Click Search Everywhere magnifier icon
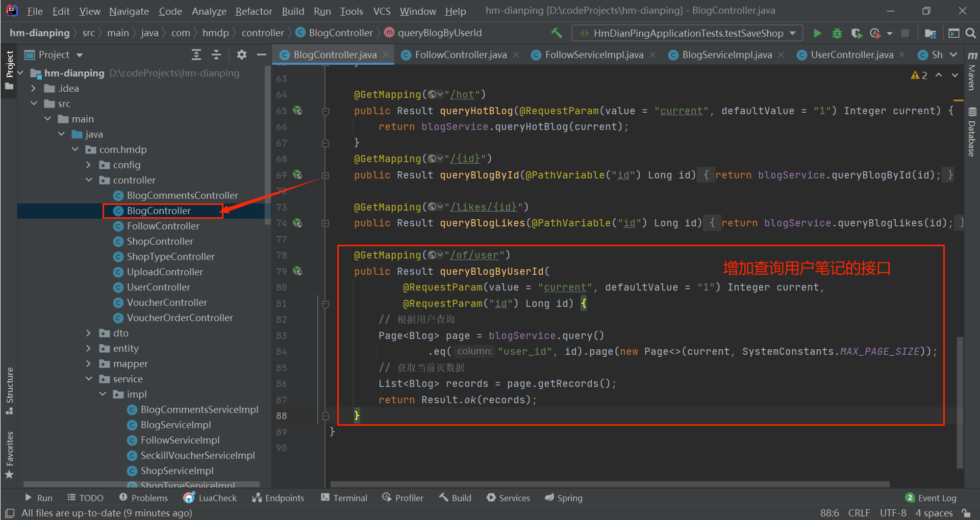 [971, 33]
